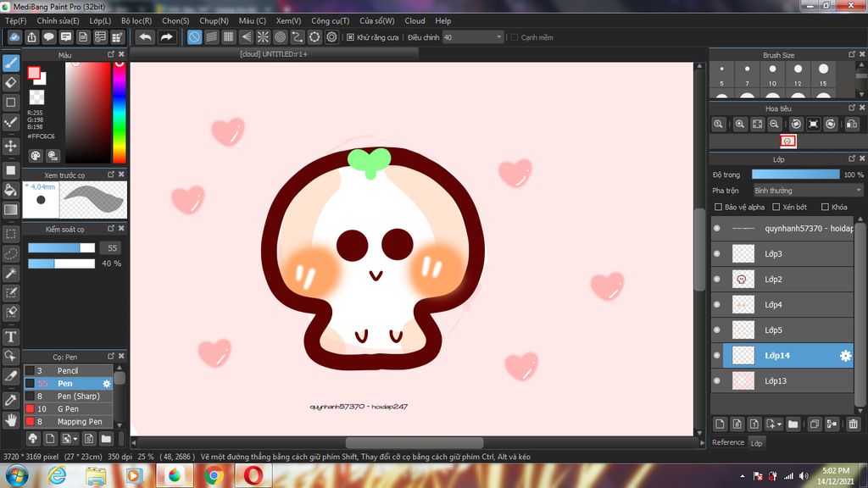The width and height of the screenshot is (868, 488).
Task: Zoom in using the navigator magnifier plus
Action: click(739, 124)
